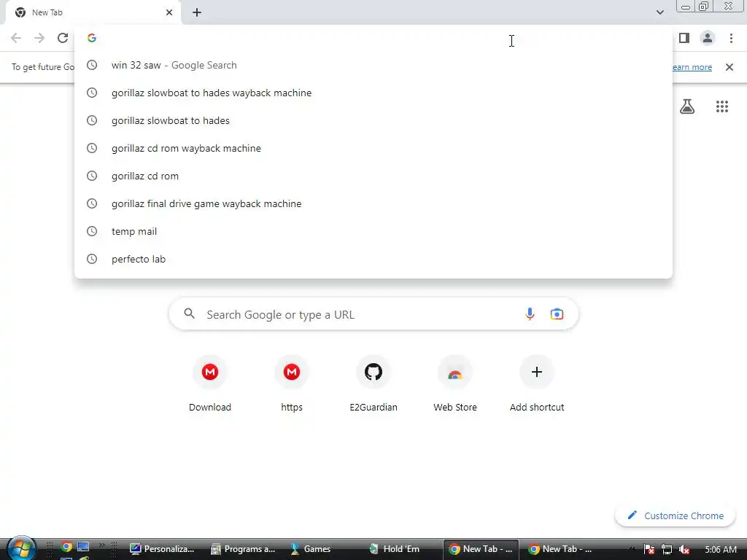Screen dimensions: 747x560
Task: Close the New Tab tab
Action: pyautogui.click(x=169, y=12)
